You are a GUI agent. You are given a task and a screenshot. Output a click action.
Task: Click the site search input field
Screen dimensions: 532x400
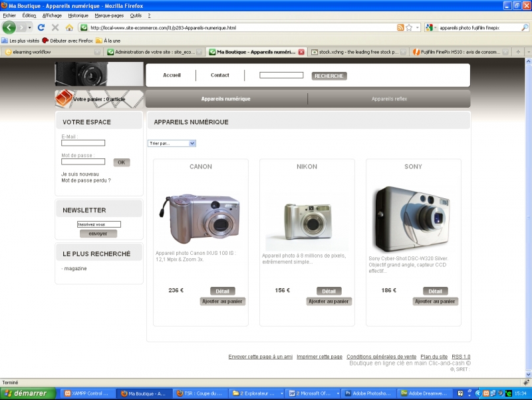pos(281,75)
